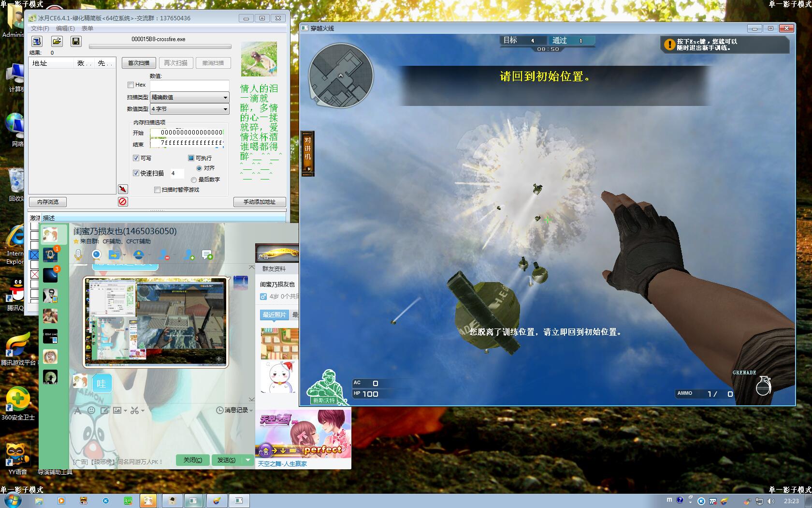
Task: Open the 数值类型 value type dropdown
Action: coord(189,109)
